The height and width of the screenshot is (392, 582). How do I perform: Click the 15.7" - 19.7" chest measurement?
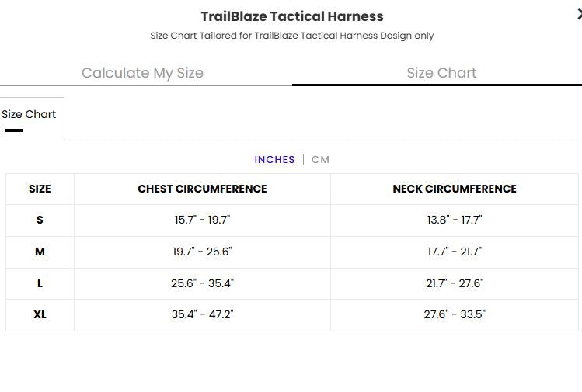point(202,220)
